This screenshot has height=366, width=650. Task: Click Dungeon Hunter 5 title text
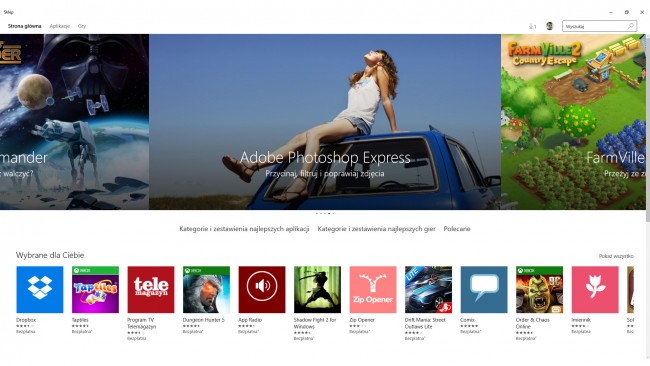[x=204, y=320]
